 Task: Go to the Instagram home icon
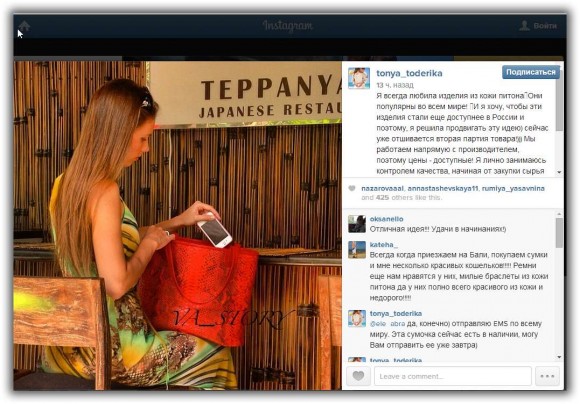click(x=24, y=26)
